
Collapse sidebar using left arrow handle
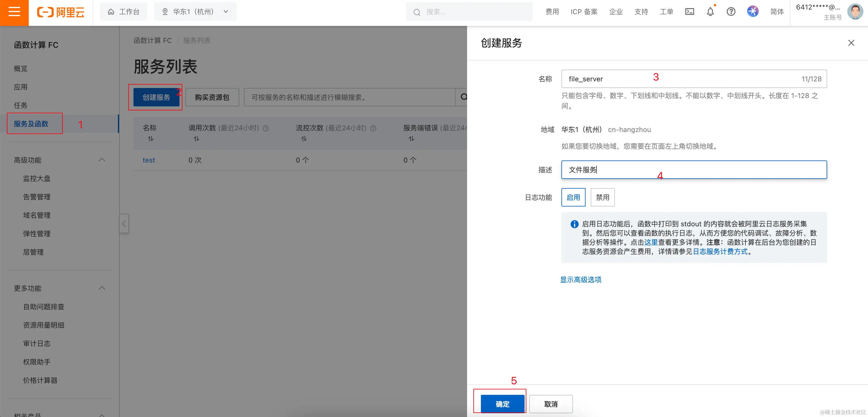(x=124, y=224)
